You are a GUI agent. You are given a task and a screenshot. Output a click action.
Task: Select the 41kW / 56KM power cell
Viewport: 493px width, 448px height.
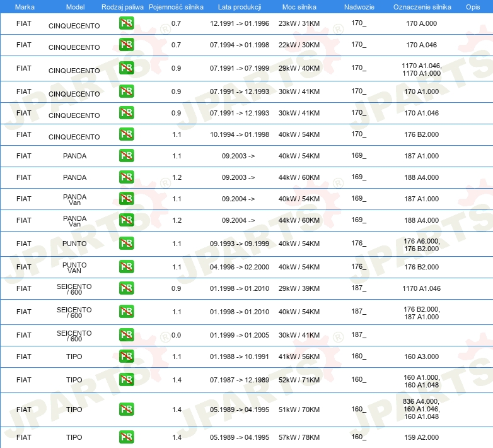[x=299, y=357]
